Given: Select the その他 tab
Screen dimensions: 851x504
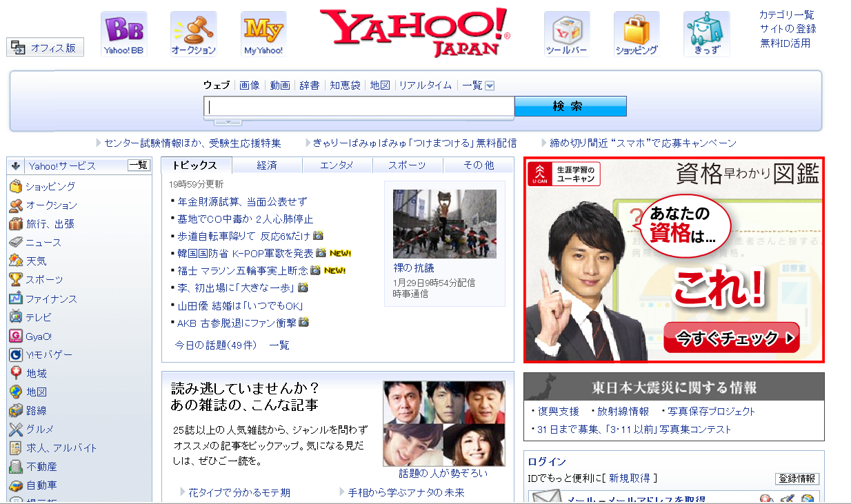Looking at the screenshot, I should [x=479, y=165].
